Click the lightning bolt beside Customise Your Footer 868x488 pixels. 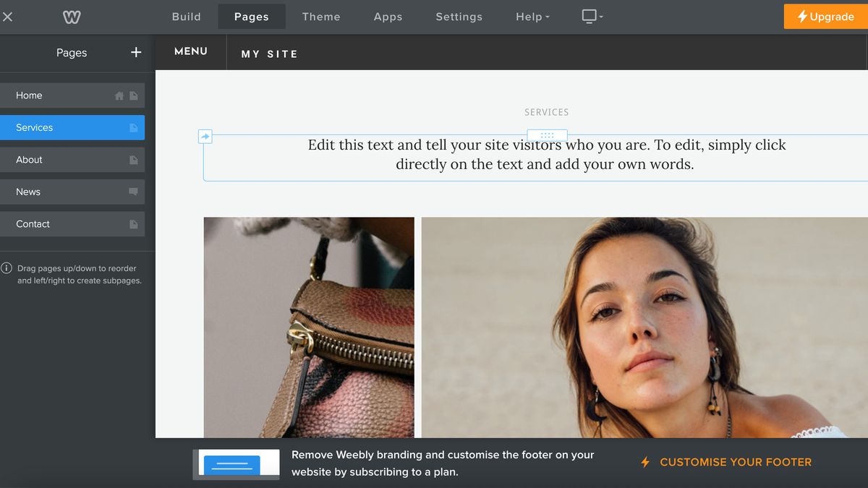click(x=644, y=462)
